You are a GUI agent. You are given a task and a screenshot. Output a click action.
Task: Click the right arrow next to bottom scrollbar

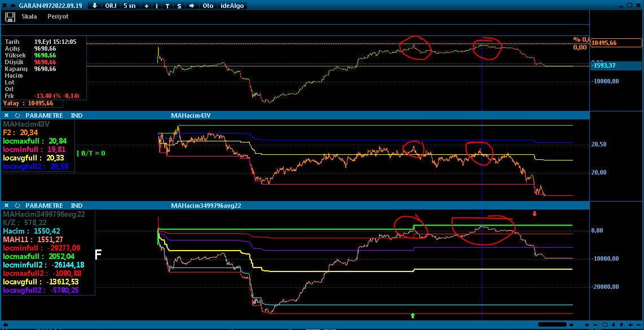click(571, 325)
